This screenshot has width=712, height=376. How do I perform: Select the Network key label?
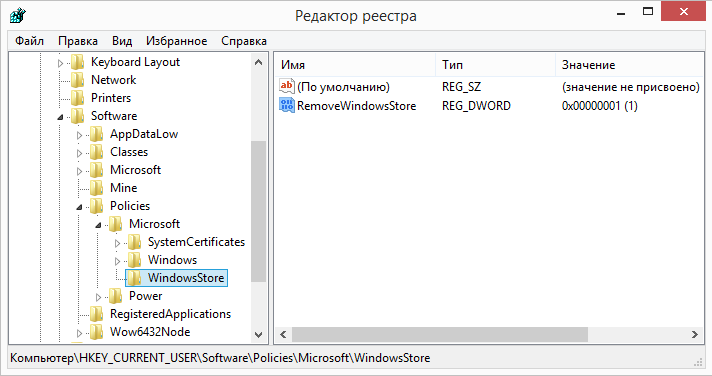114,80
